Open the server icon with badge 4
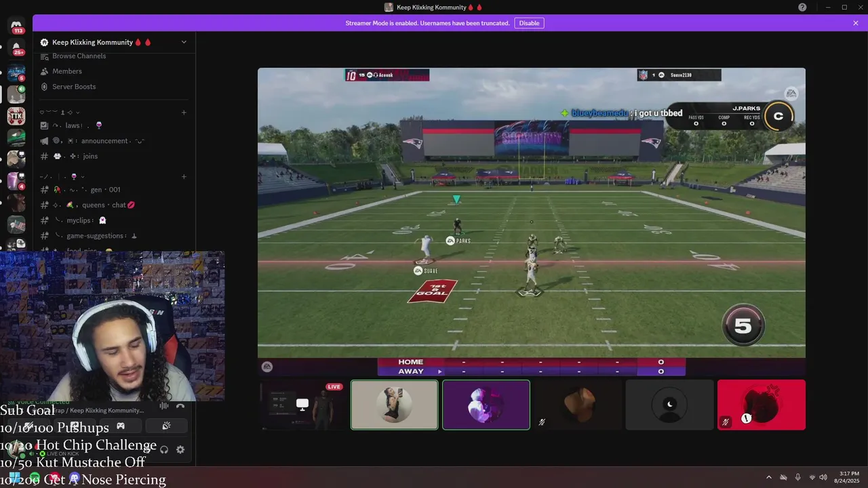 [x=16, y=181]
